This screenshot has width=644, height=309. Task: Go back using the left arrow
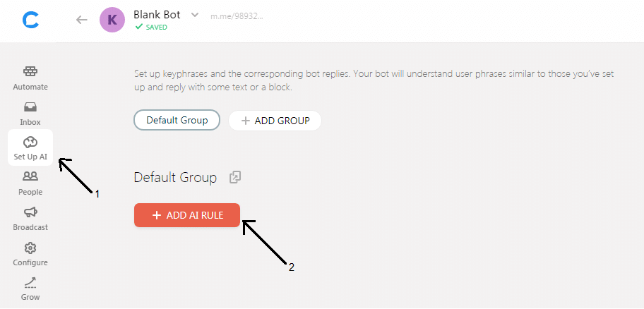point(82,20)
